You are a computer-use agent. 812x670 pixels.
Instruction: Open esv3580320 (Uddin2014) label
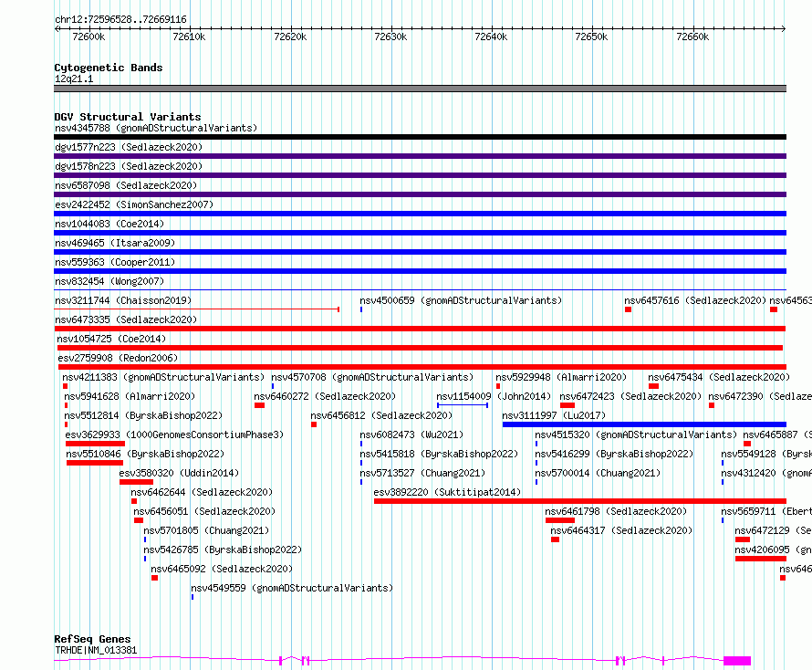179,473
